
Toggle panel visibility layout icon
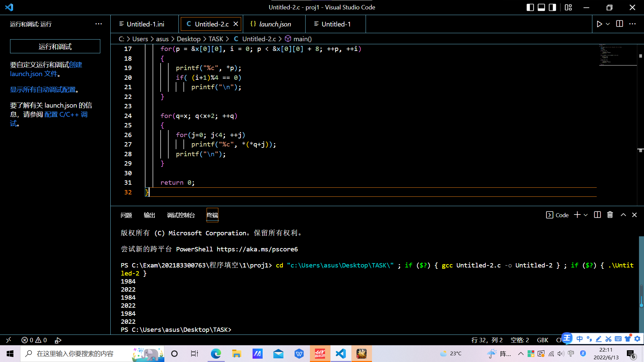point(541,7)
